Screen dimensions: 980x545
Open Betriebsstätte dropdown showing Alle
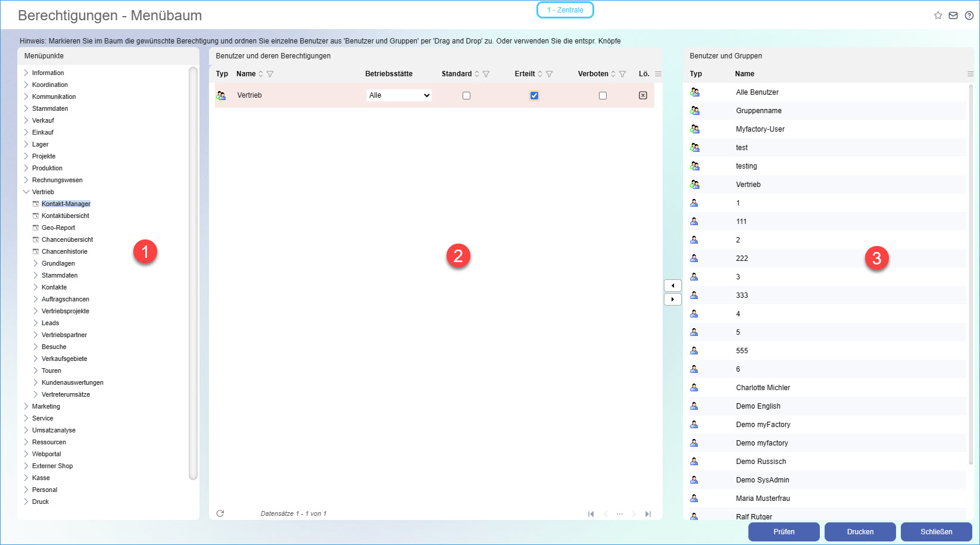click(399, 95)
